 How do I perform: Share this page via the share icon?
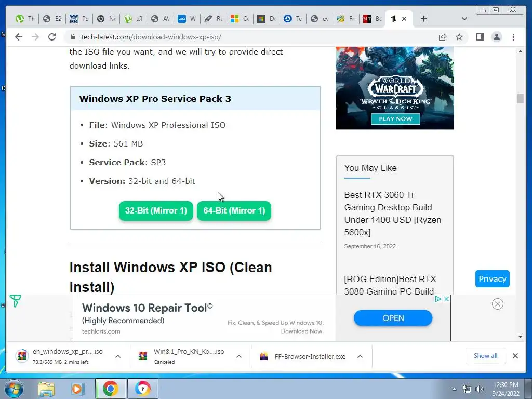[x=443, y=37]
